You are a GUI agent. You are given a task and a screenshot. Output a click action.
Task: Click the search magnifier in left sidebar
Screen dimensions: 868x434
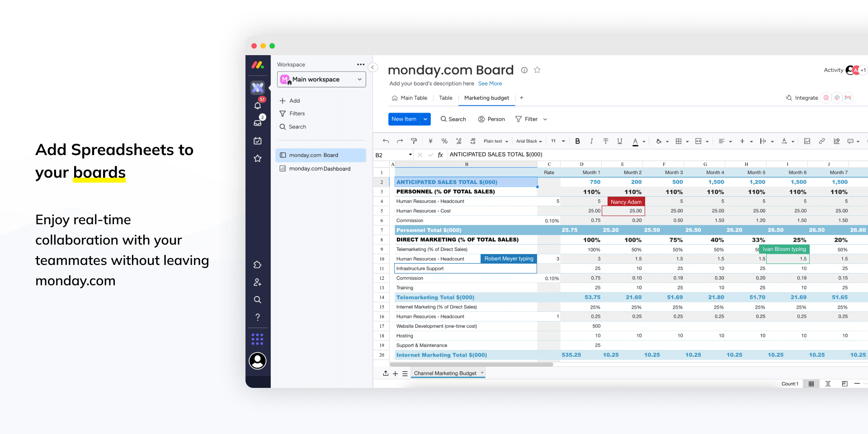point(258,300)
